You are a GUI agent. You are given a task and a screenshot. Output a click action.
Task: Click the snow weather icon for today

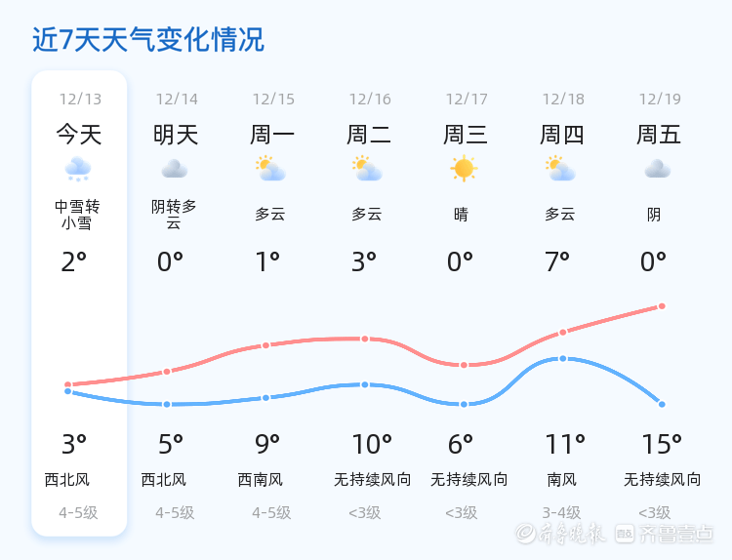78,170
